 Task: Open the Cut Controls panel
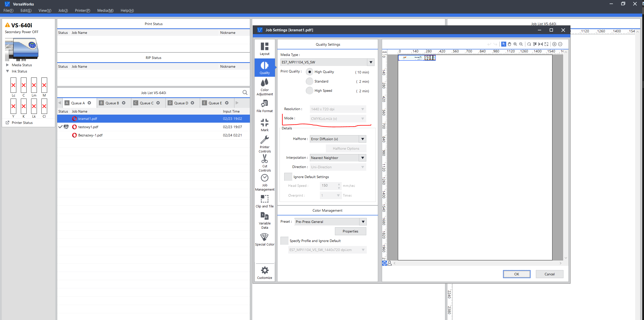pyautogui.click(x=264, y=163)
